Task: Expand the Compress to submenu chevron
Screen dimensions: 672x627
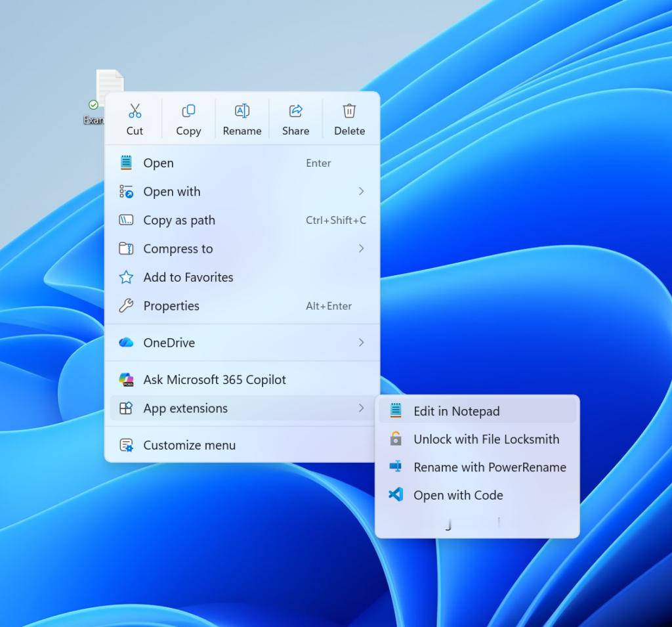Action: [x=362, y=249]
